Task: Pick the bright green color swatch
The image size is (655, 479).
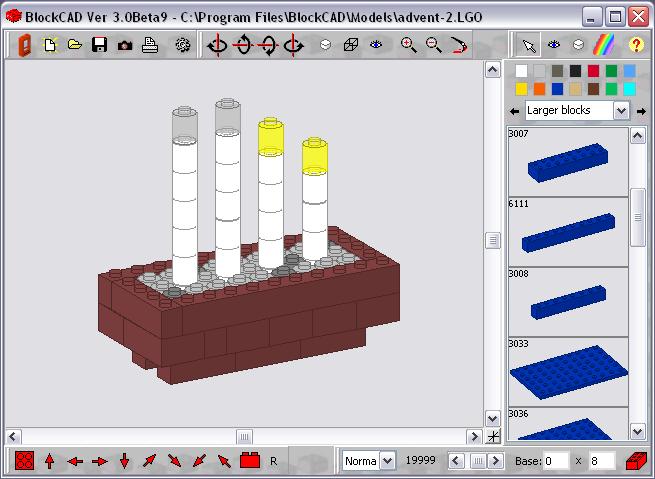Action: [x=611, y=89]
